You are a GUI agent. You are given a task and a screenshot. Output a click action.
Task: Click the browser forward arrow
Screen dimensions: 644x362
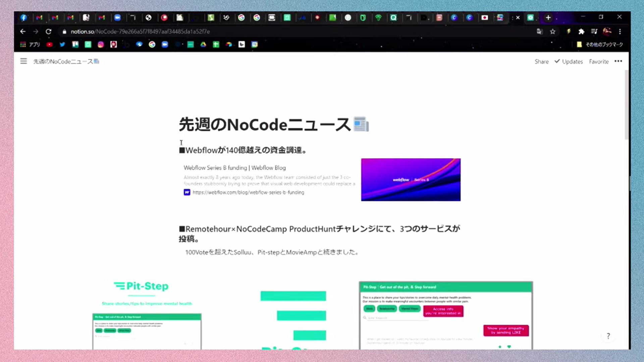[x=36, y=32]
